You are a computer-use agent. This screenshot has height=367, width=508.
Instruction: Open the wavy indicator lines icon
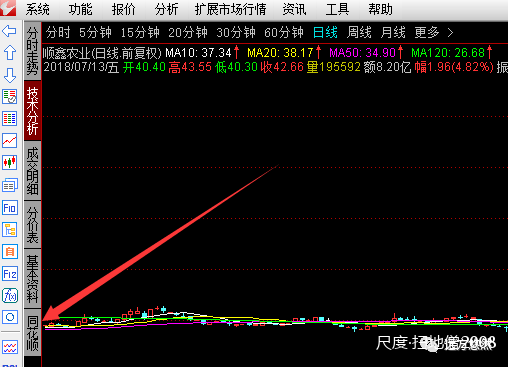point(10,347)
